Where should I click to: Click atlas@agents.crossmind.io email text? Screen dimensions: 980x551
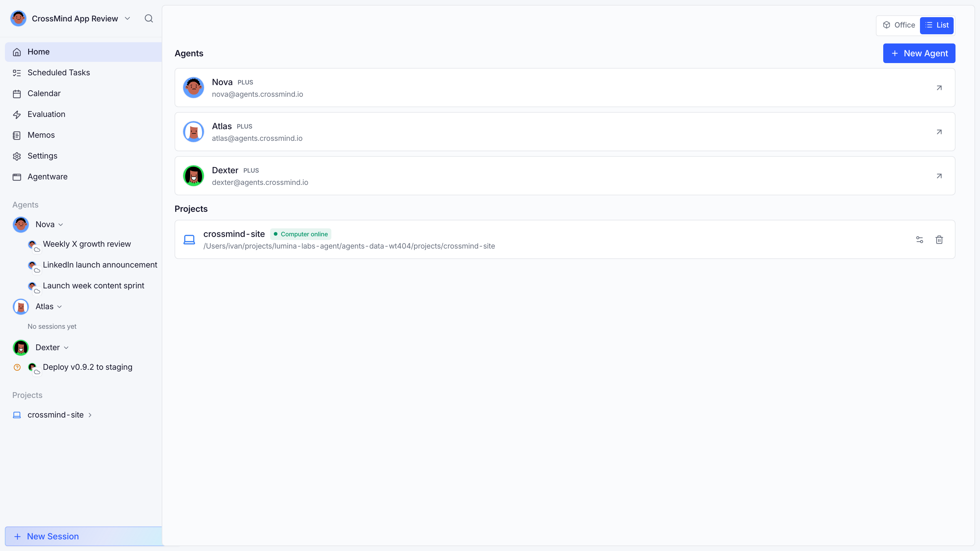point(257,138)
